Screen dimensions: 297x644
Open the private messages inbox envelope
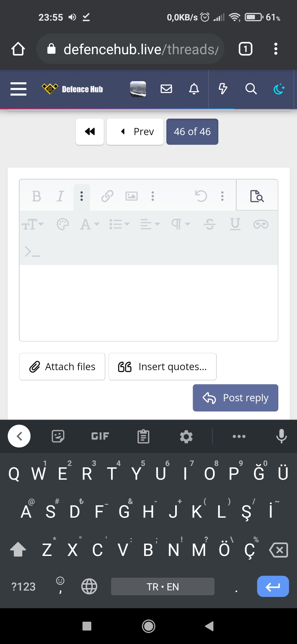tap(166, 89)
